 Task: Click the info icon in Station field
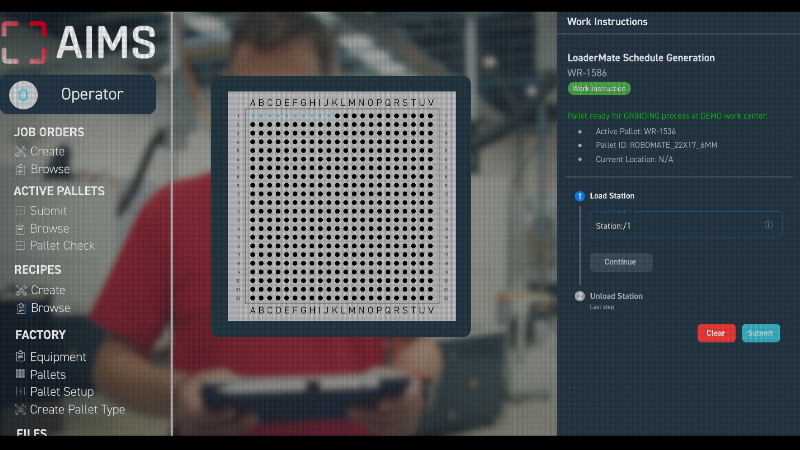(768, 224)
